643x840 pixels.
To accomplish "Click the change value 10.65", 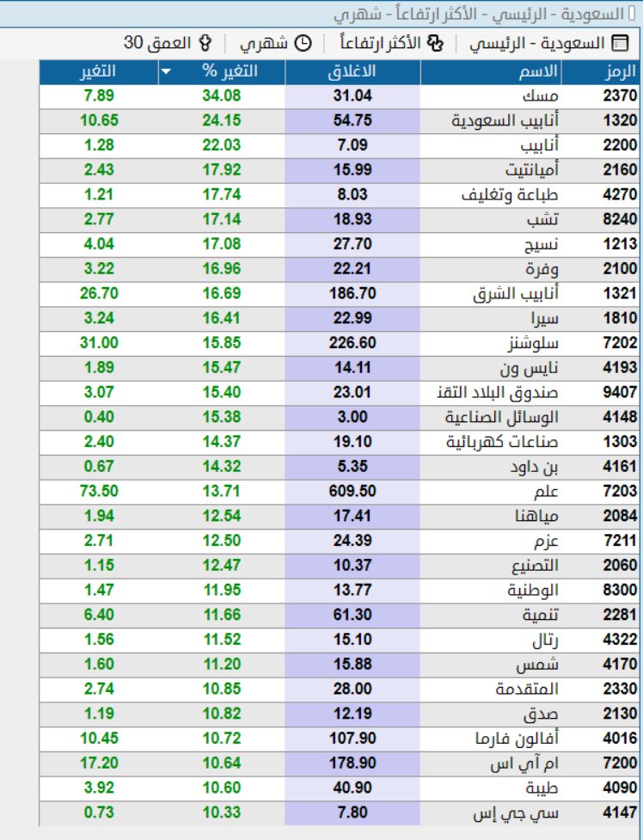I will [x=99, y=120].
